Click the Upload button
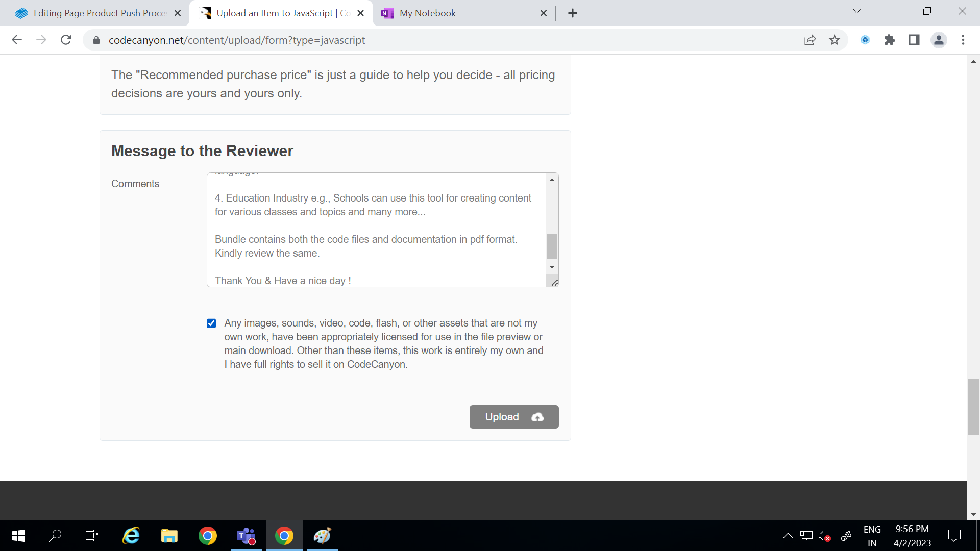 tap(514, 417)
